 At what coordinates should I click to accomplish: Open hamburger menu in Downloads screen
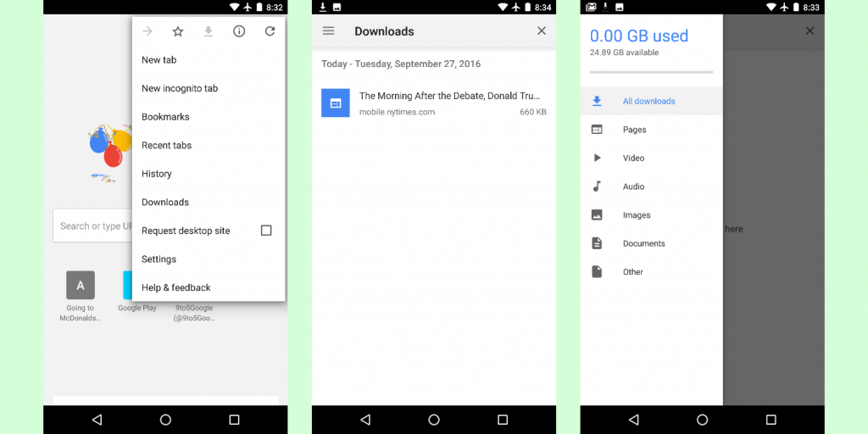(x=329, y=31)
